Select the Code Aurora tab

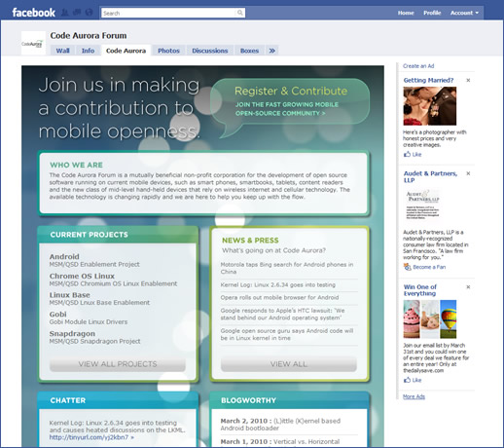pos(126,51)
